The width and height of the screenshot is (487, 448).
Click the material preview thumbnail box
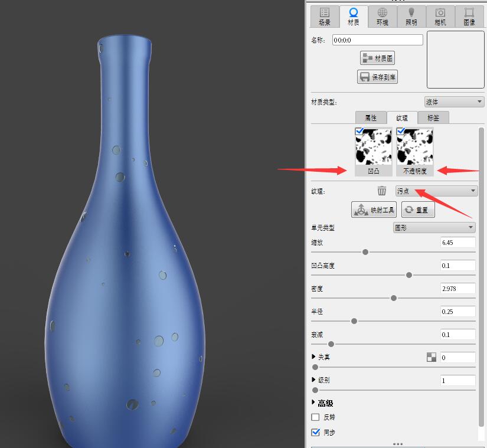[x=455, y=60]
